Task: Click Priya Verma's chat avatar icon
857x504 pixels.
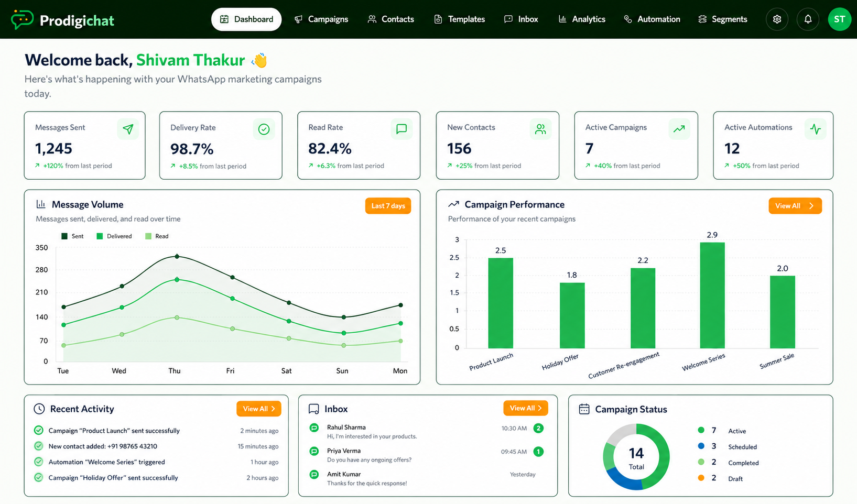Action: click(314, 451)
